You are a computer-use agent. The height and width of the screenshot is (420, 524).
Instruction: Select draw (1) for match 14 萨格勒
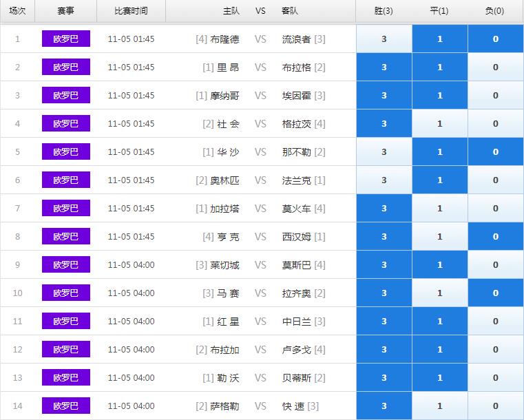(440, 406)
